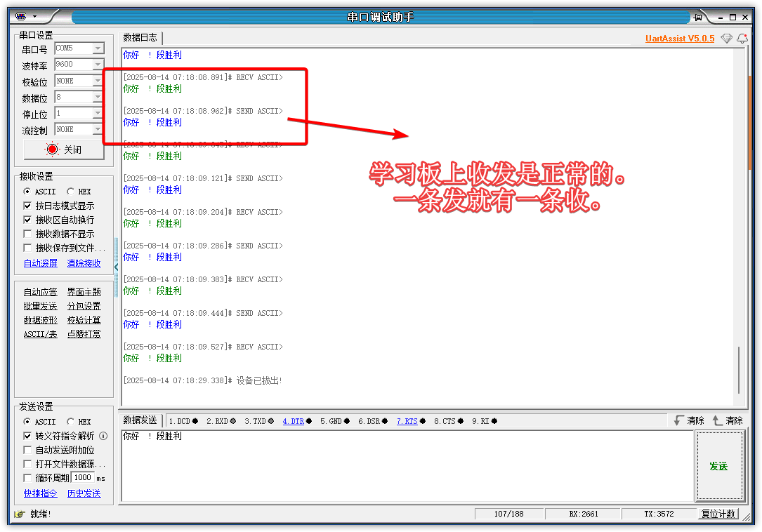Viewport: 762px width, 532px height.
Task: Expand the 流控制 dropdown
Action: click(98, 129)
